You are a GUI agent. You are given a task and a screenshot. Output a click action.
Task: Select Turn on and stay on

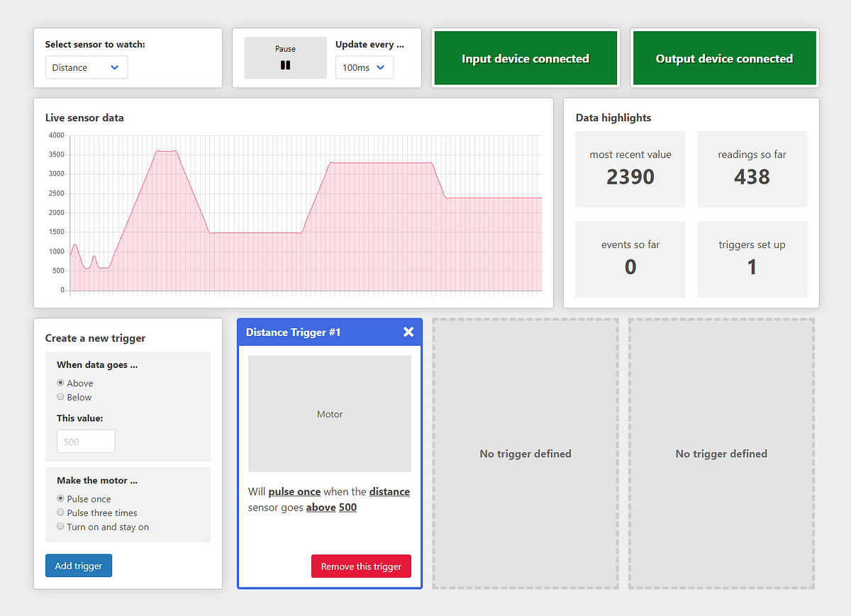click(60, 527)
